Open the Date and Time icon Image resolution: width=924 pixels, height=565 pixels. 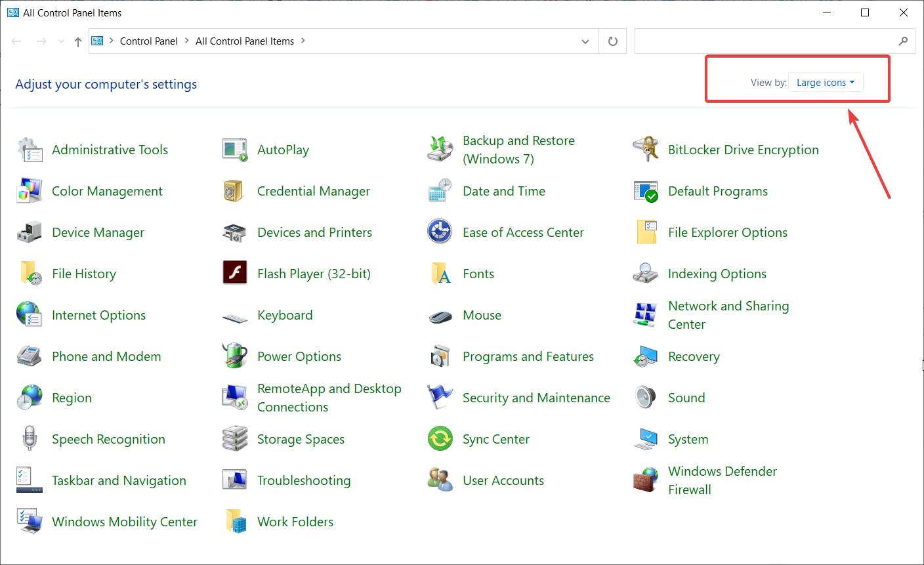pos(440,191)
